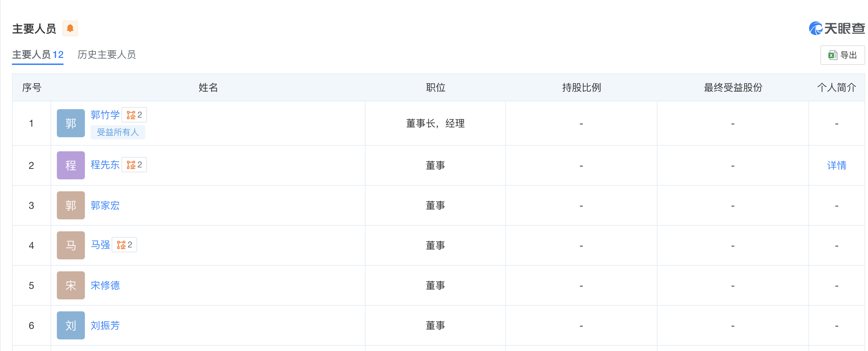The width and height of the screenshot is (868, 351).
Task: Open 郭竹学's related-companies badge
Action: coord(134,115)
